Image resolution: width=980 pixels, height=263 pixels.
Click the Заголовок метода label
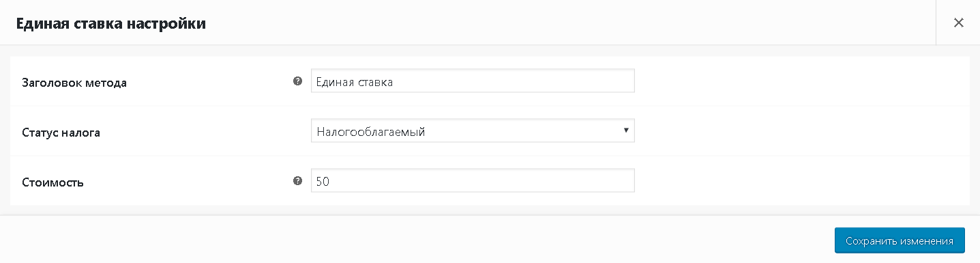click(75, 83)
